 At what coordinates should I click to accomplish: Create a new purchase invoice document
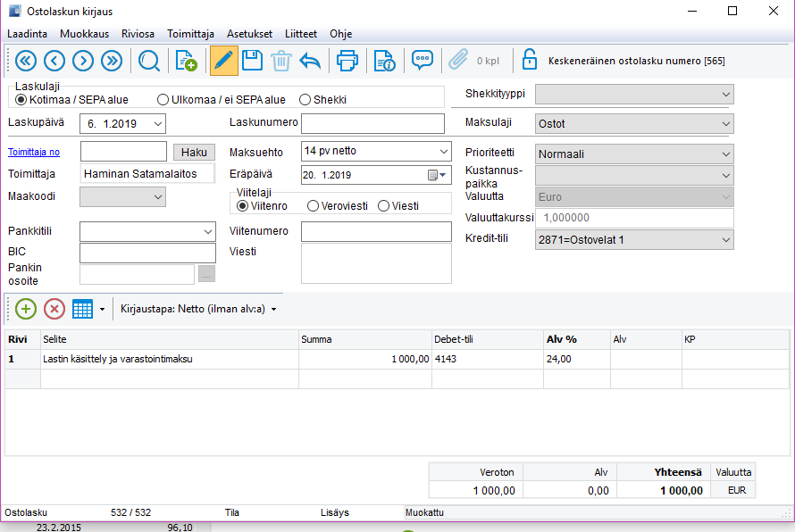[186, 61]
